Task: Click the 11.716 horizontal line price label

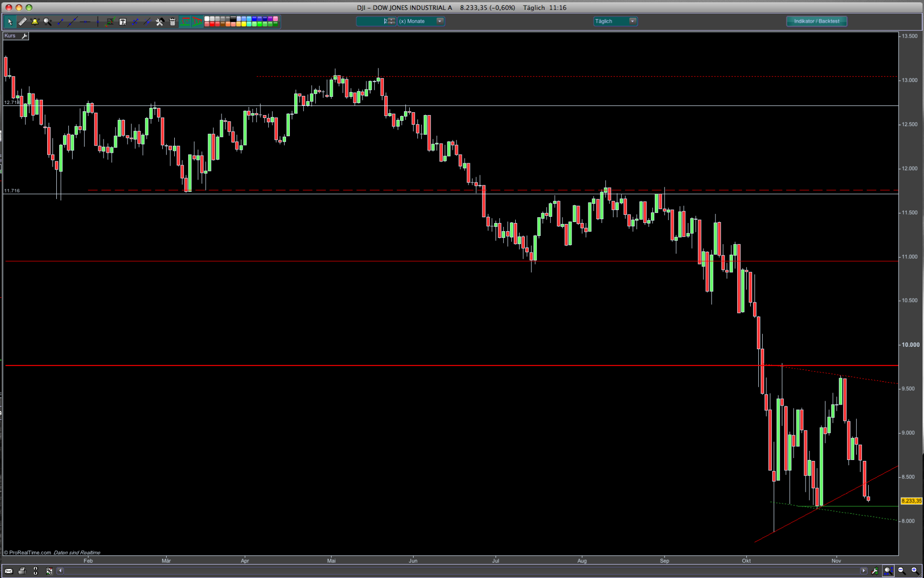Action: tap(12, 191)
